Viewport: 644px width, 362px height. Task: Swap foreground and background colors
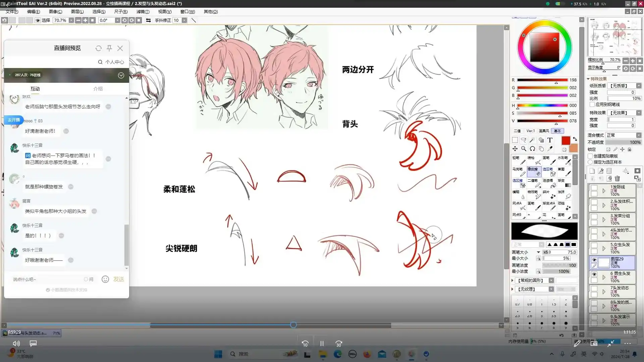(x=575, y=139)
